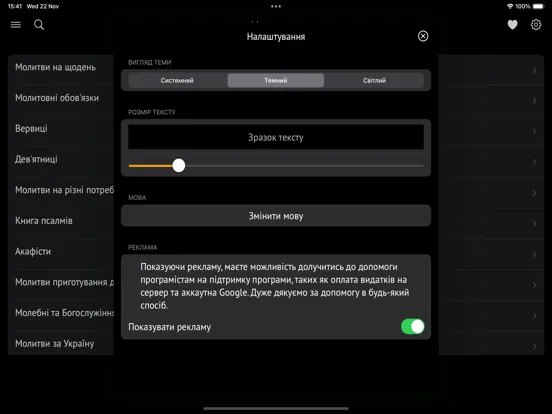Image resolution: width=552 pixels, height=414 pixels.
Task: Click the Показувати рекламу label
Action: coord(169,327)
